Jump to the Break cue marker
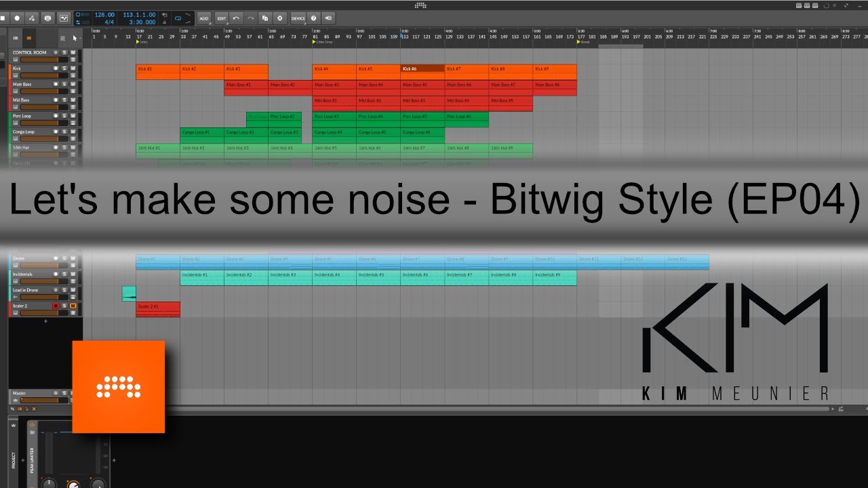 coord(583,41)
